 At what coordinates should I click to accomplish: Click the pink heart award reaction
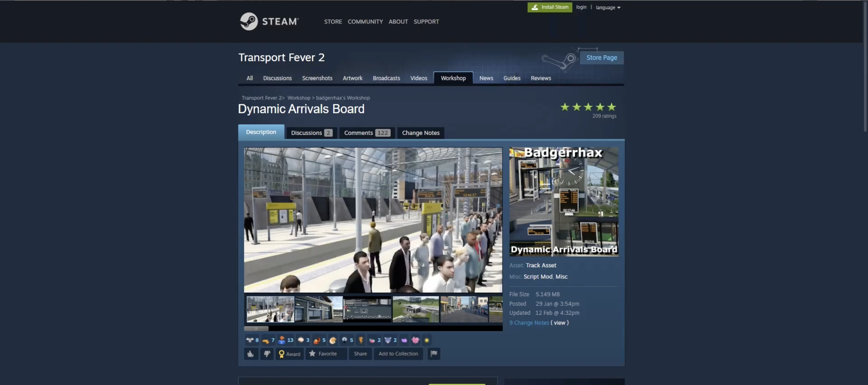point(415,340)
